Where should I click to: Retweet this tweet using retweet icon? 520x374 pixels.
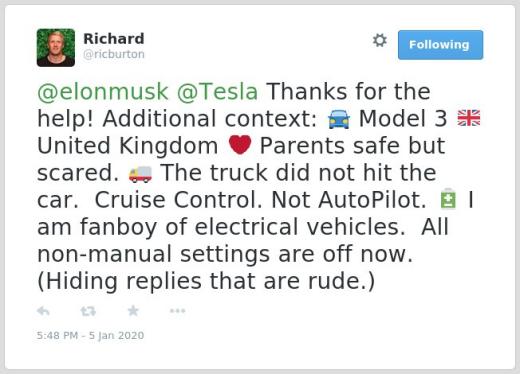[x=88, y=311]
